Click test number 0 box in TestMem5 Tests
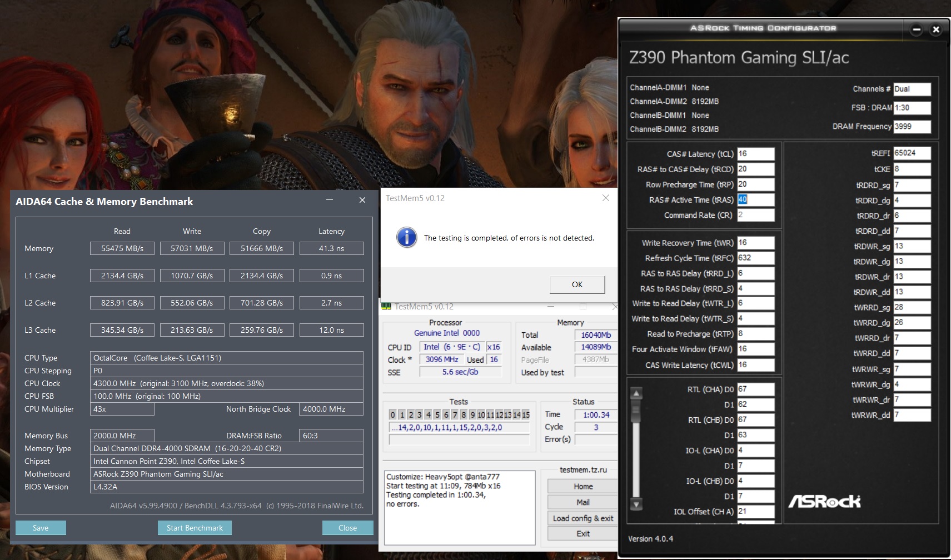The height and width of the screenshot is (560, 951). (393, 415)
